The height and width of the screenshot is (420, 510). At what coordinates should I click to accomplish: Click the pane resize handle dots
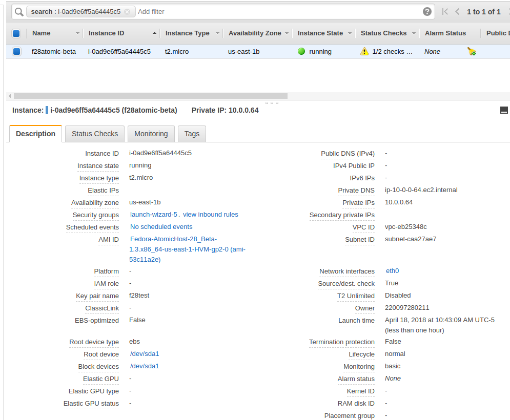coord(272,103)
